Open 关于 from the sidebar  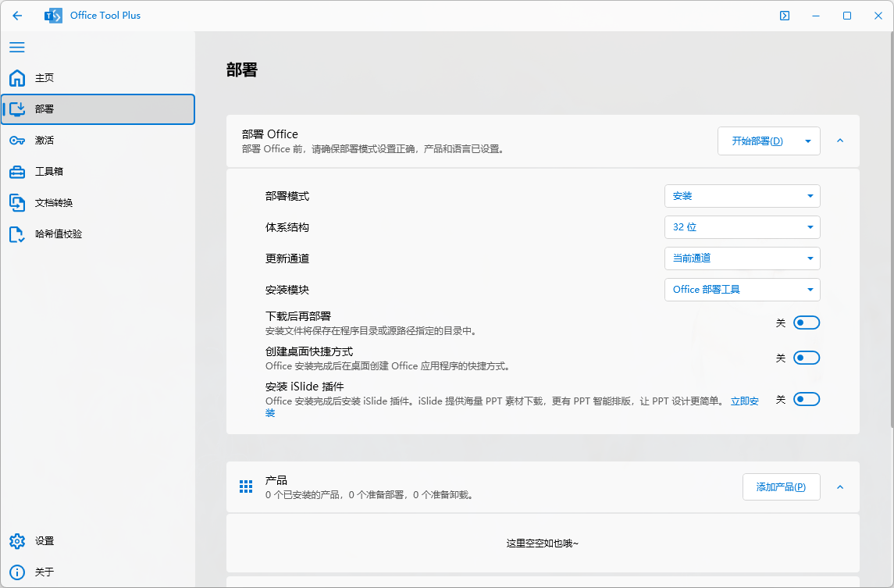pos(98,572)
